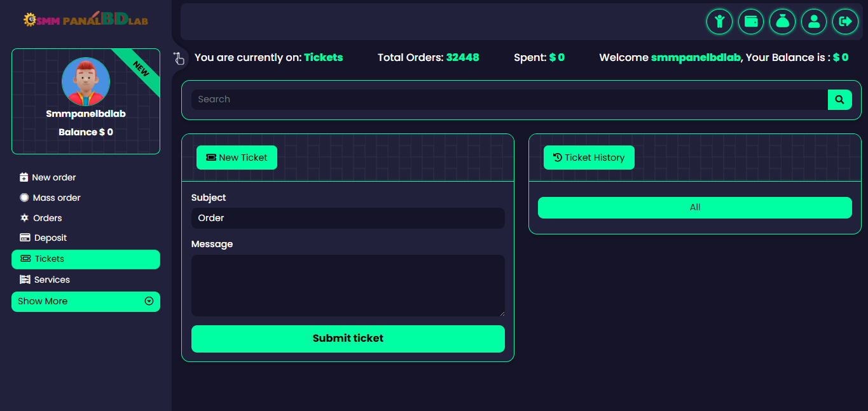Expand the Show More sidebar section

[86, 302]
